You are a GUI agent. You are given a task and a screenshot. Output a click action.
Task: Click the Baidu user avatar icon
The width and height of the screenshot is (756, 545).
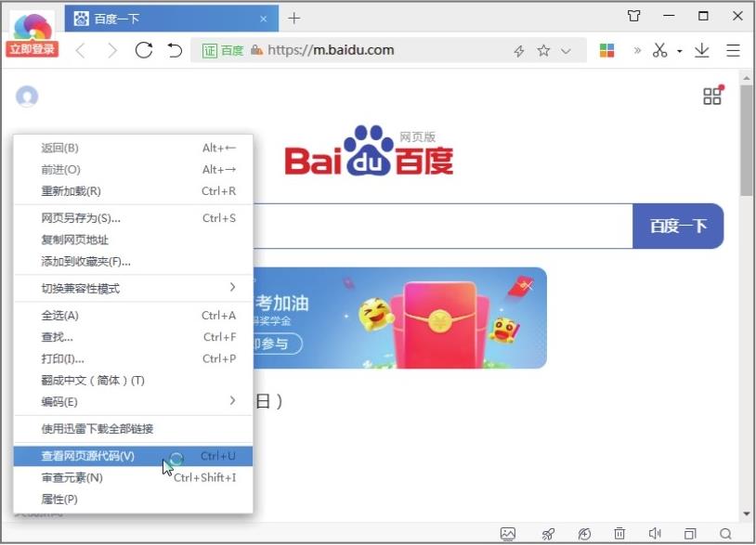(27, 96)
